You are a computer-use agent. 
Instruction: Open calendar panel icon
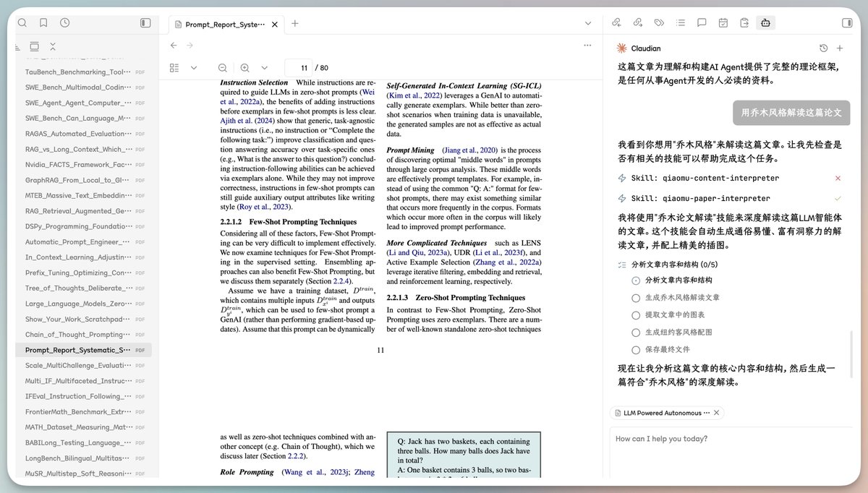[723, 23]
